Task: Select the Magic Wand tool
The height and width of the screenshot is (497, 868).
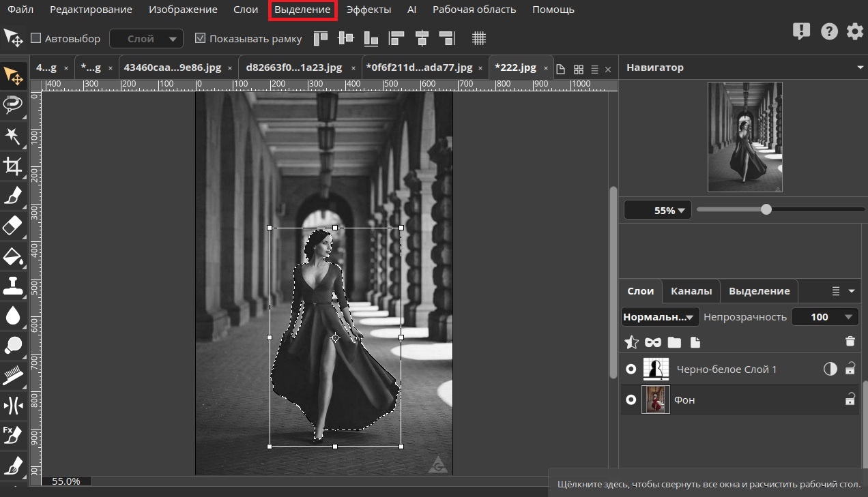Action: pyautogui.click(x=13, y=136)
